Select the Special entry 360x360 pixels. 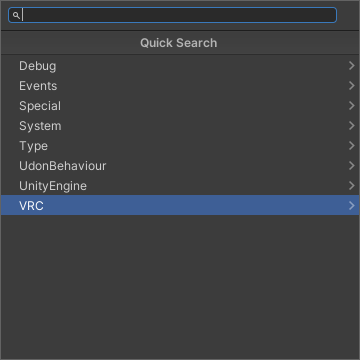click(x=180, y=106)
